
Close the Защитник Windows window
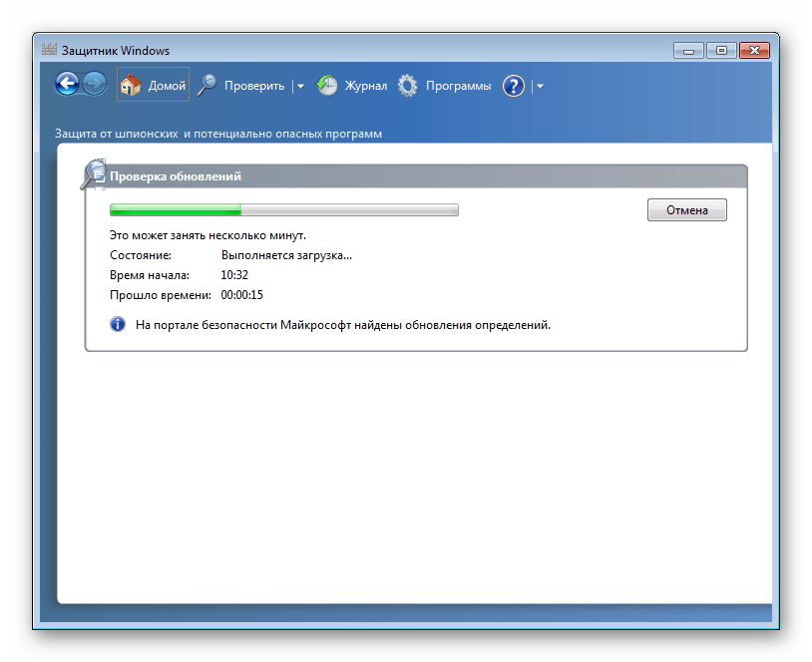(754, 50)
